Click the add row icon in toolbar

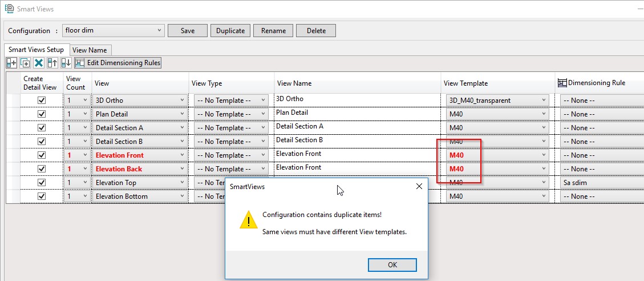point(11,63)
